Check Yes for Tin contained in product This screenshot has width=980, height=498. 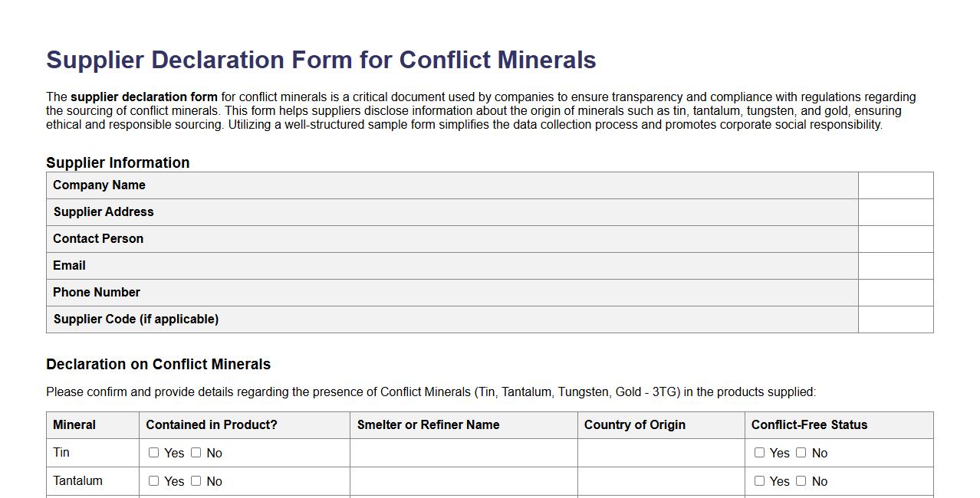[153, 453]
